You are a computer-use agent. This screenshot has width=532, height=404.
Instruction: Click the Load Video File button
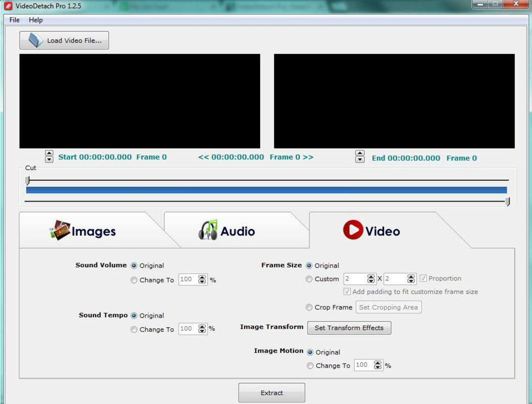click(64, 40)
